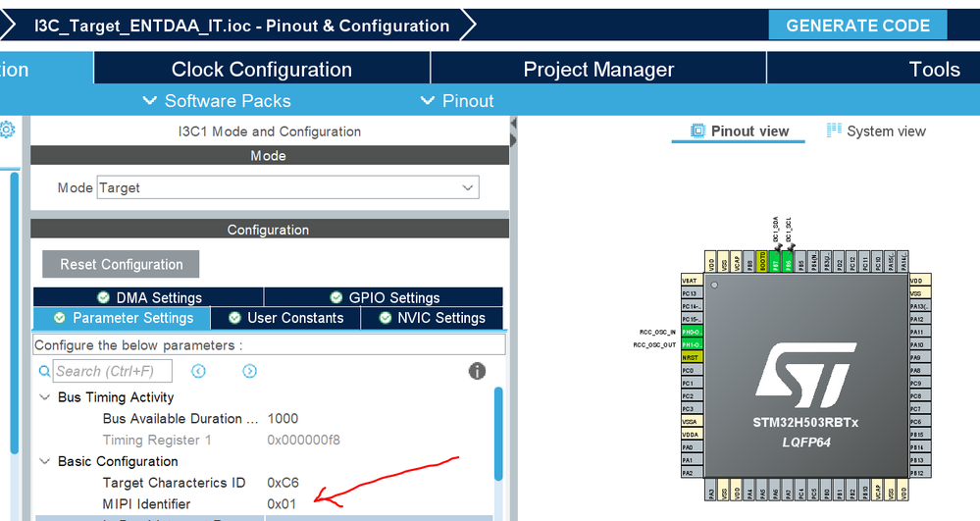This screenshot has height=521, width=980.
Task: Click pin PB12 on the chip
Action: pyautogui.click(x=920, y=473)
